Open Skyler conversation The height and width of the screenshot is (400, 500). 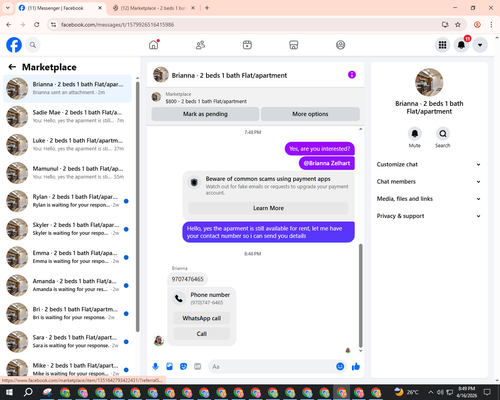click(67, 229)
